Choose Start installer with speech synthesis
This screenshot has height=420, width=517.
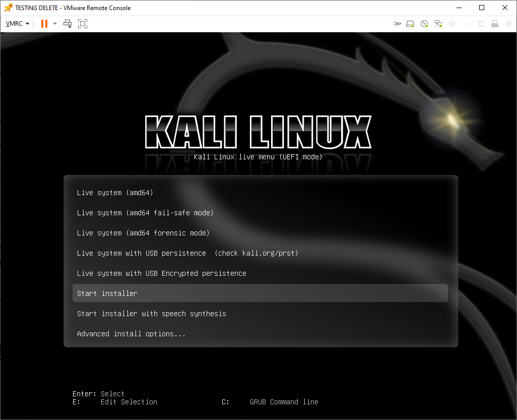click(151, 314)
